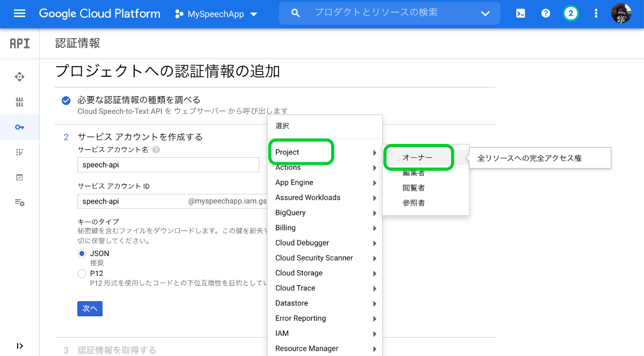Open the Dashboard sidebar icon

pos(20,77)
